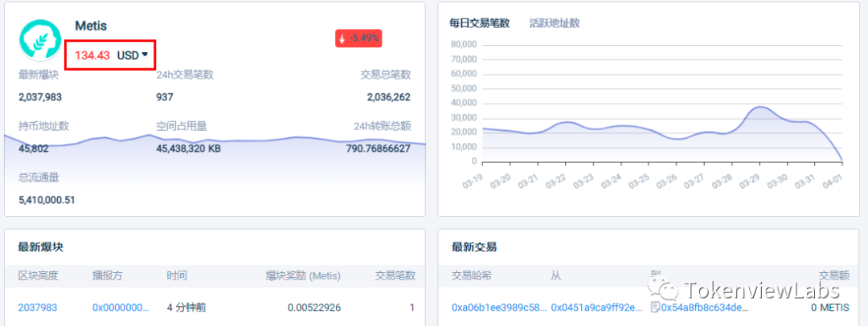Image resolution: width=868 pixels, height=326 pixels.
Task: Click the 03-29 peak on the chart
Action: click(x=759, y=106)
